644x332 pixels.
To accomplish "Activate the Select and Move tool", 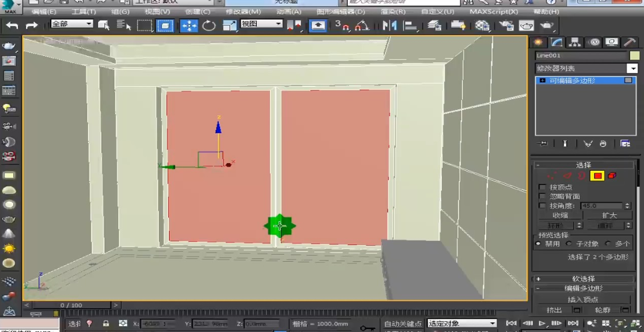I will pos(189,26).
